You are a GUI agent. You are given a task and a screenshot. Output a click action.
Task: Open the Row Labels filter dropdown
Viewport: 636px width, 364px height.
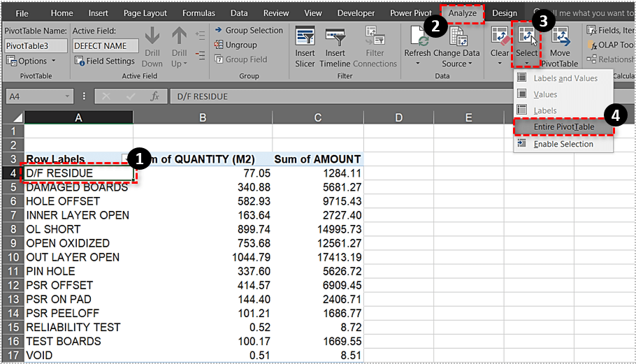(126, 159)
